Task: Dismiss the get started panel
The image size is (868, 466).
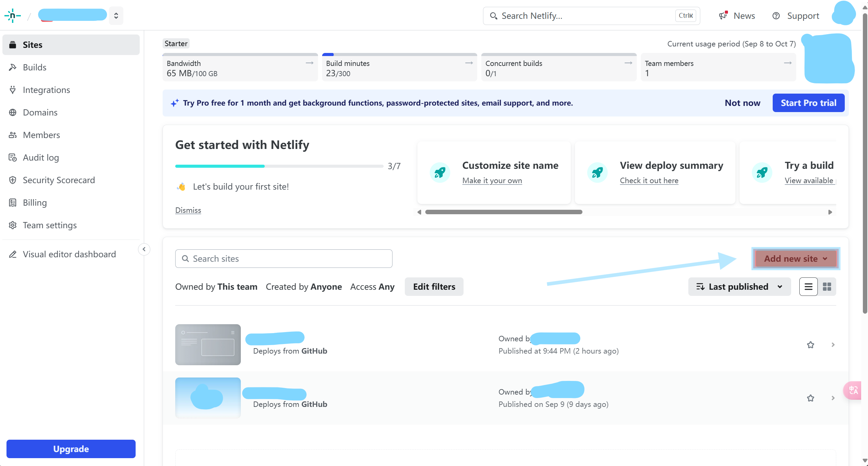Action: pos(188,210)
